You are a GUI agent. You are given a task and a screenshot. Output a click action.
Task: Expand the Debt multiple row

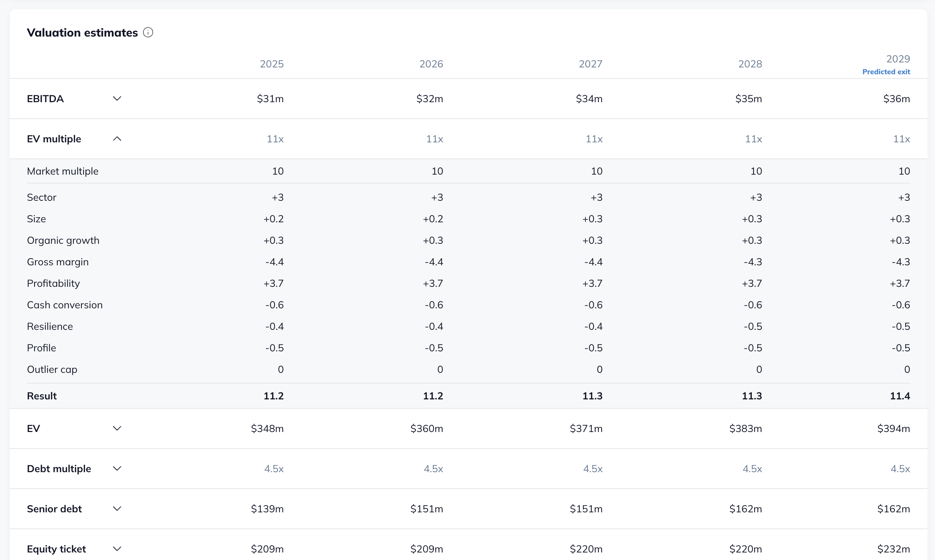click(x=117, y=468)
